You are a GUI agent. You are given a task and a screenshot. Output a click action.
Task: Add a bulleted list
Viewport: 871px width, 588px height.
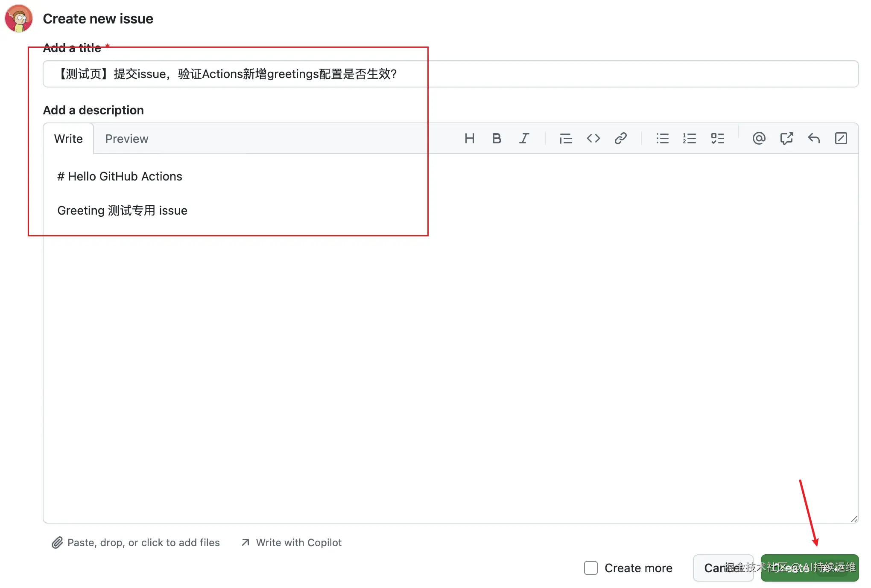click(662, 138)
